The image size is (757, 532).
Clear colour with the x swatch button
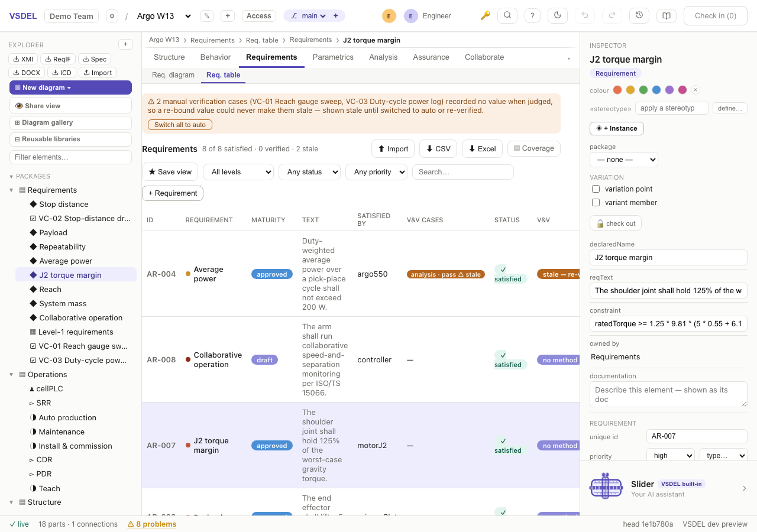point(695,90)
